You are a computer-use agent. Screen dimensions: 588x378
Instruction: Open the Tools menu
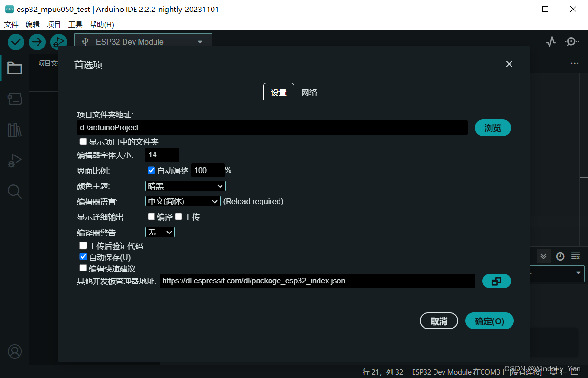coord(76,24)
